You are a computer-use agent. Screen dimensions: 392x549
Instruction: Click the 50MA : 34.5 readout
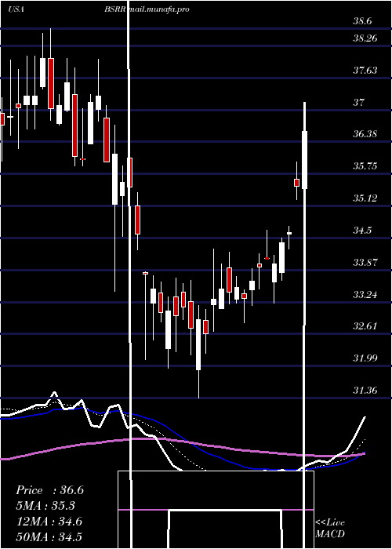click(x=49, y=536)
